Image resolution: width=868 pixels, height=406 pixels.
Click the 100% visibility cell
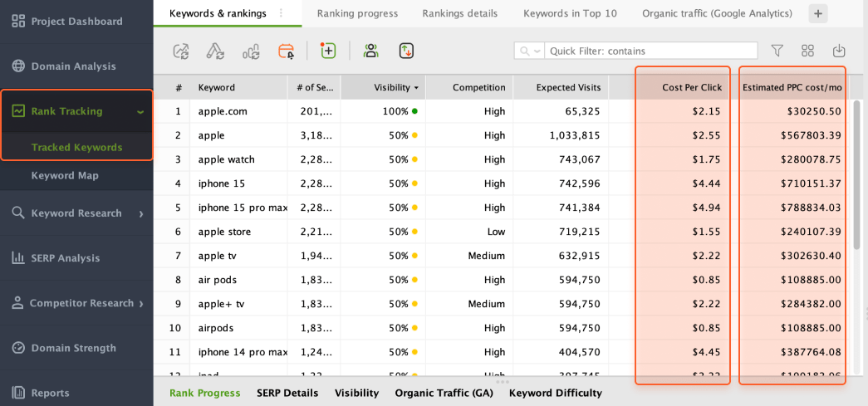click(x=383, y=112)
